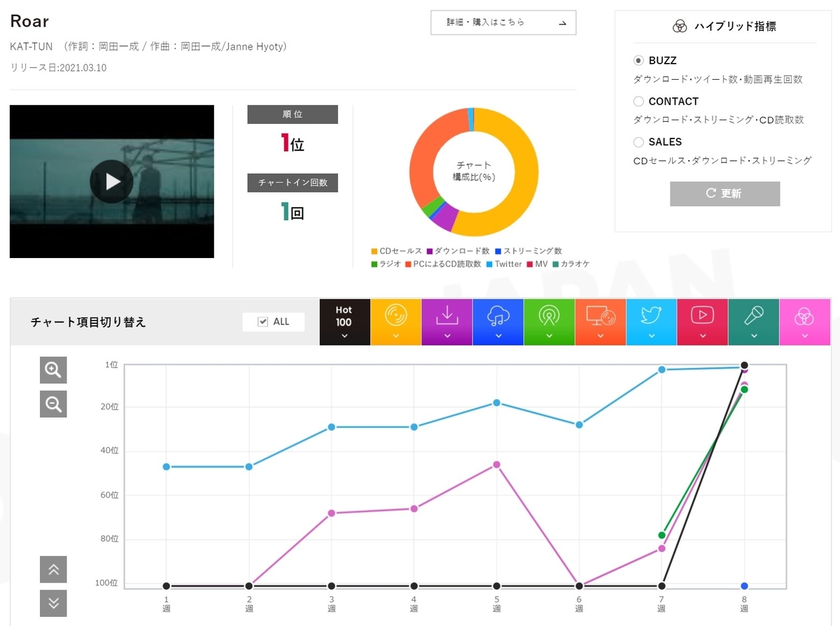This screenshot has width=840, height=626.
Task: Click the pink data point at week 3
Action: click(x=331, y=513)
